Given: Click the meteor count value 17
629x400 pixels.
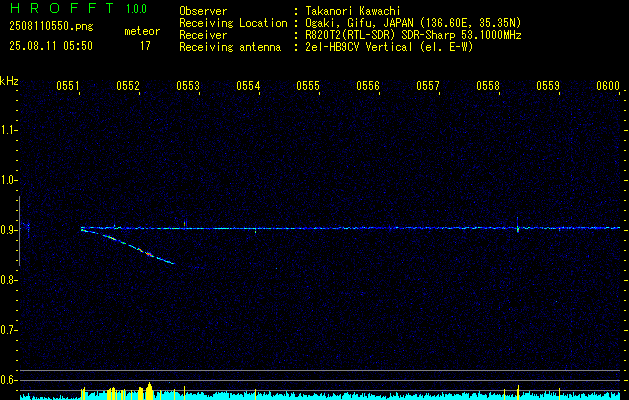Looking at the screenshot, I should coord(145,46).
